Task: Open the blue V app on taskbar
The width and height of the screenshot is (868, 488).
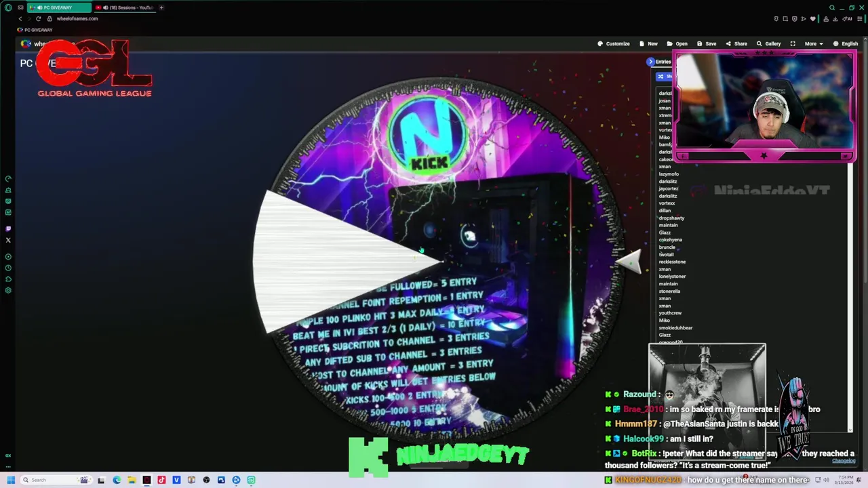Action: (176, 480)
